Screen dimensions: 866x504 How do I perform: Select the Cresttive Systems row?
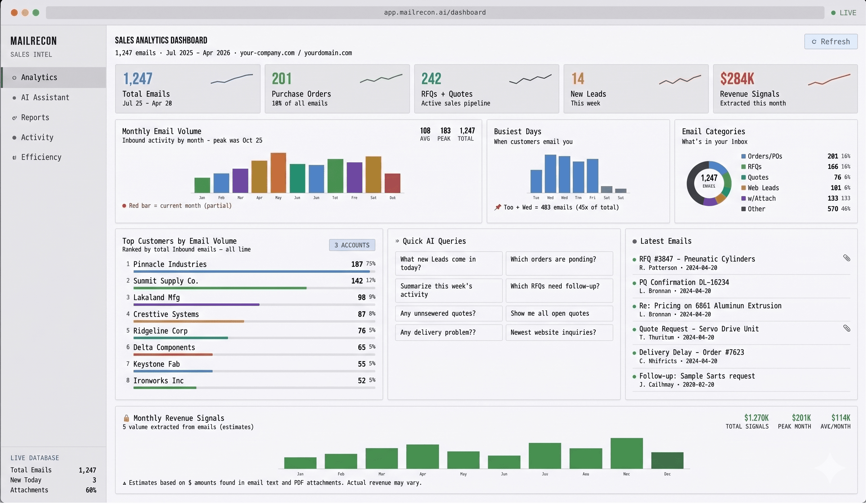click(250, 316)
